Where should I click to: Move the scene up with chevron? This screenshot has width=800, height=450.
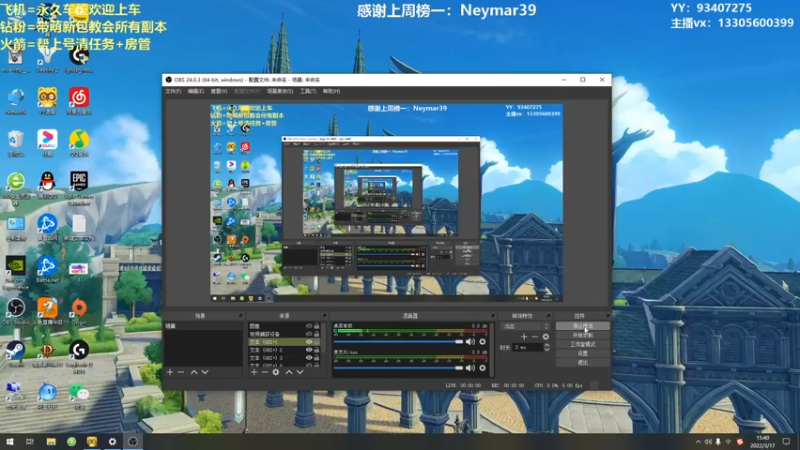point(194,372)
